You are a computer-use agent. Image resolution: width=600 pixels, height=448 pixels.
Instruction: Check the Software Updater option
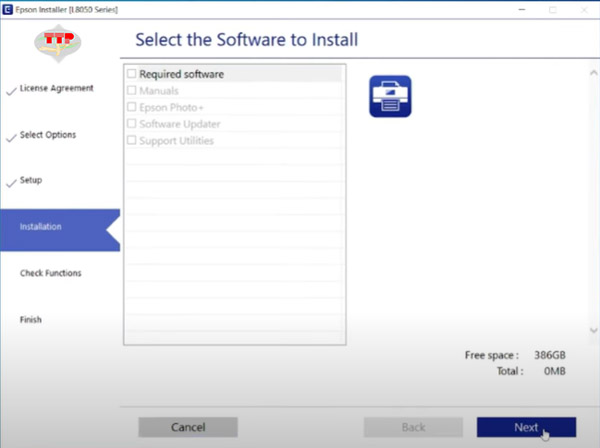tap(132, 124)
